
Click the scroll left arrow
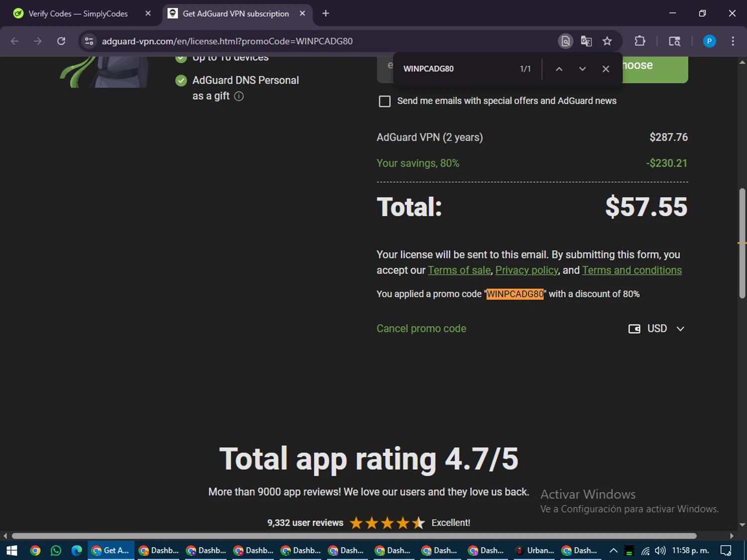[5, 536]
